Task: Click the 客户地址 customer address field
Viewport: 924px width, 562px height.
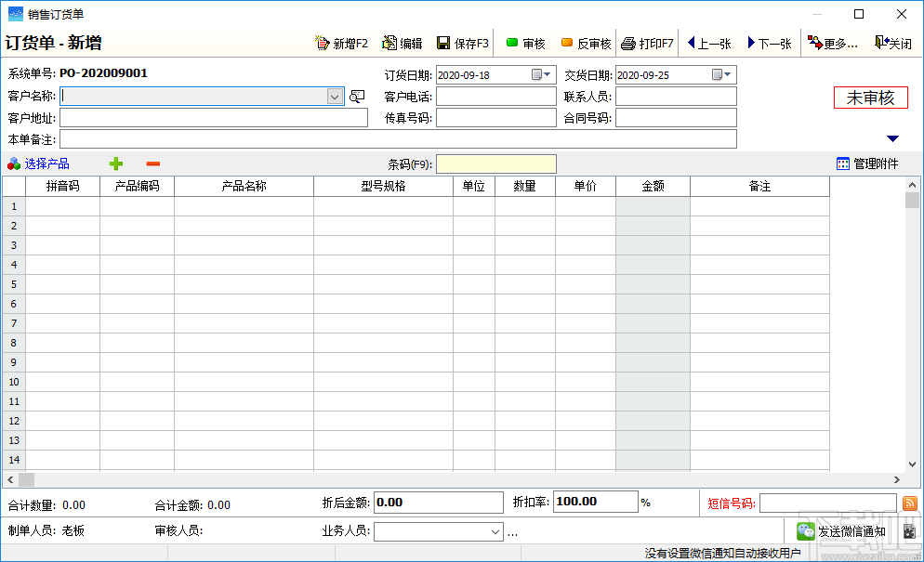Action: point(213,118)
